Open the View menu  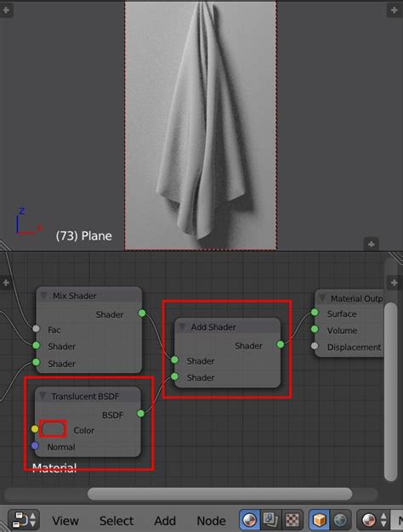(65, 520)
